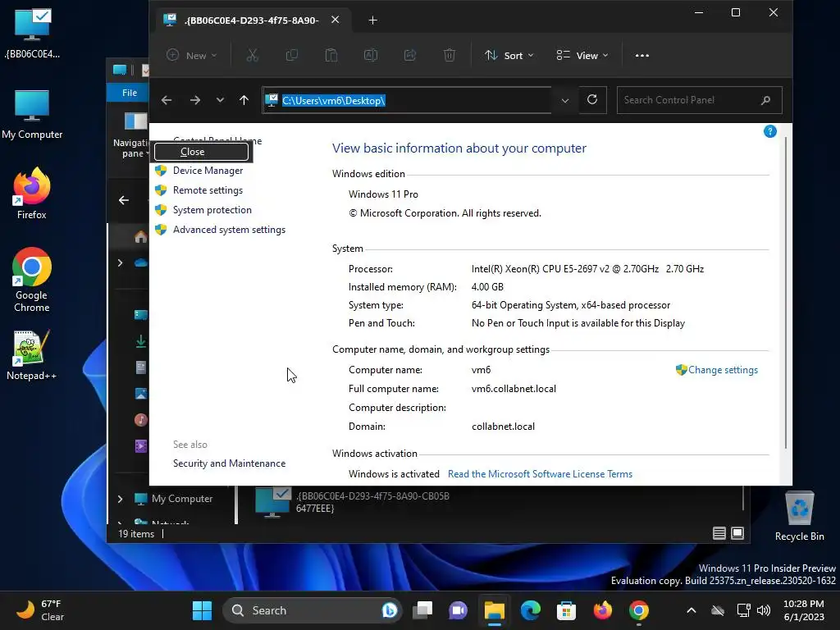This screenshot has width=840, height=630.
Task: Go forward with the right arrow
Action: (x=195, y=100)
